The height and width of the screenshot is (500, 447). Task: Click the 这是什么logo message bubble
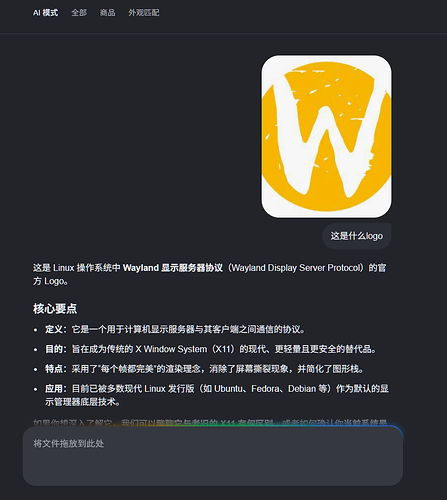click(357, 236)
